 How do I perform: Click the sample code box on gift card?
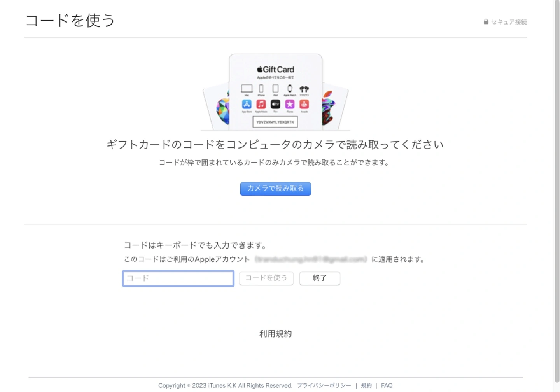click(275, 122)
